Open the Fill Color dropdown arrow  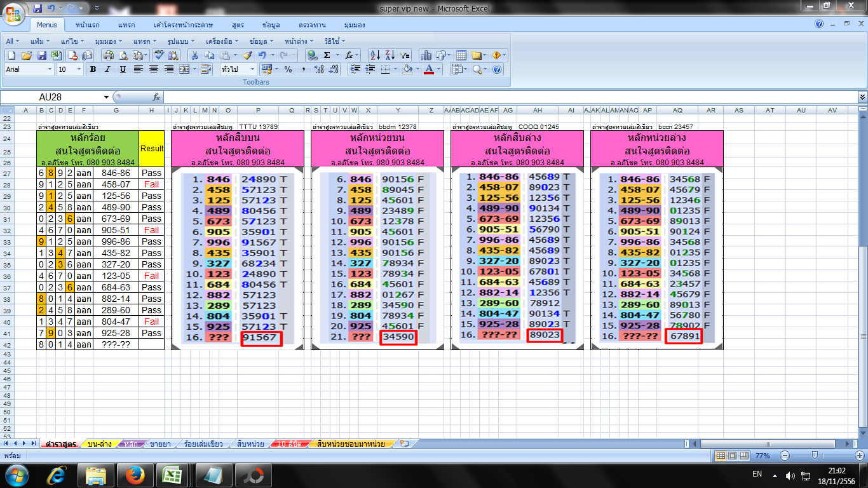tap(417, 69)
